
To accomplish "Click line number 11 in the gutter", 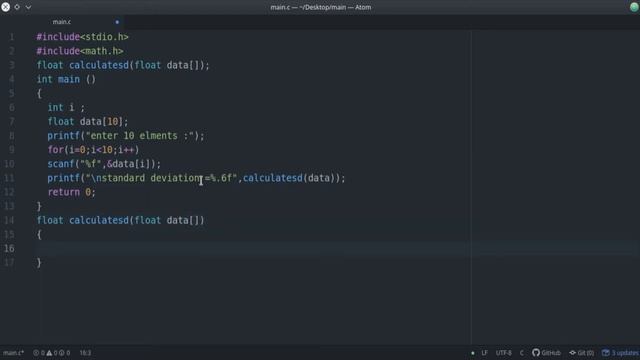I will point(9,178).
